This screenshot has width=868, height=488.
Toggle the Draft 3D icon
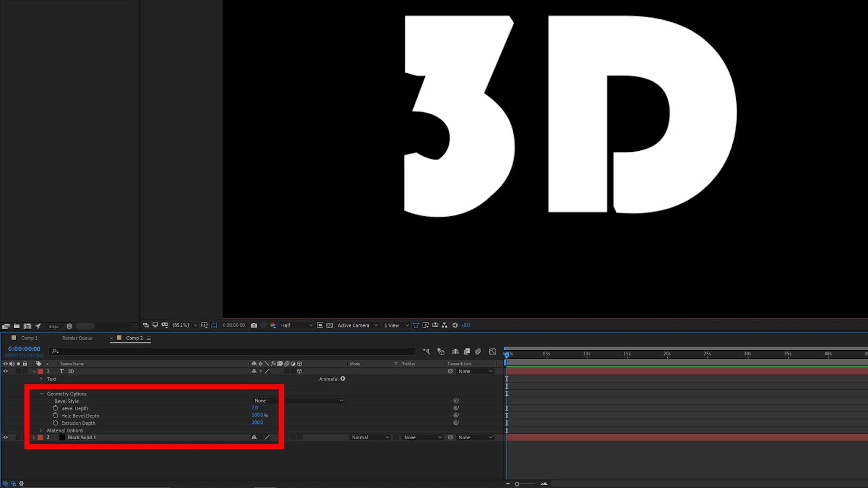point(441,351)
